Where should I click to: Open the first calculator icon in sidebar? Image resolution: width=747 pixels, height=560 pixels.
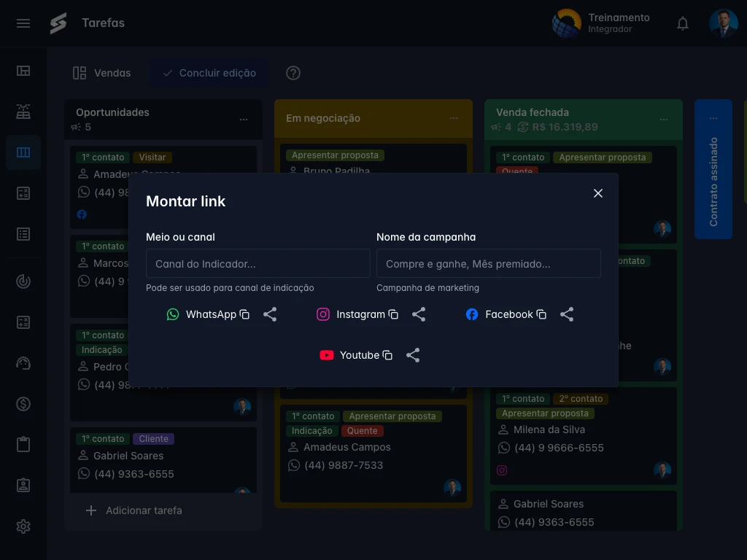click(23, 193)
